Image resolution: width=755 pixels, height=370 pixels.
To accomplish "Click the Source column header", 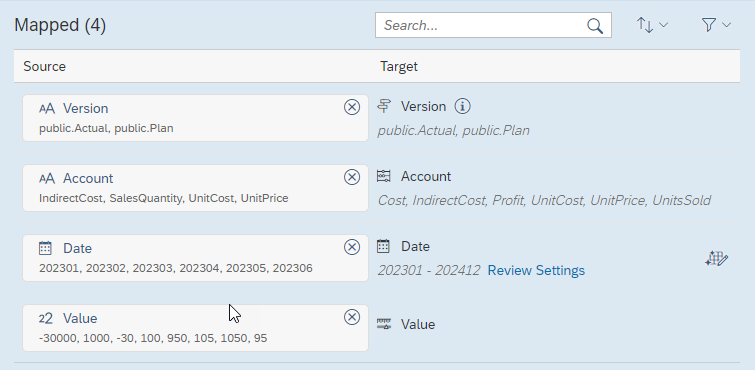I will 44,66.
